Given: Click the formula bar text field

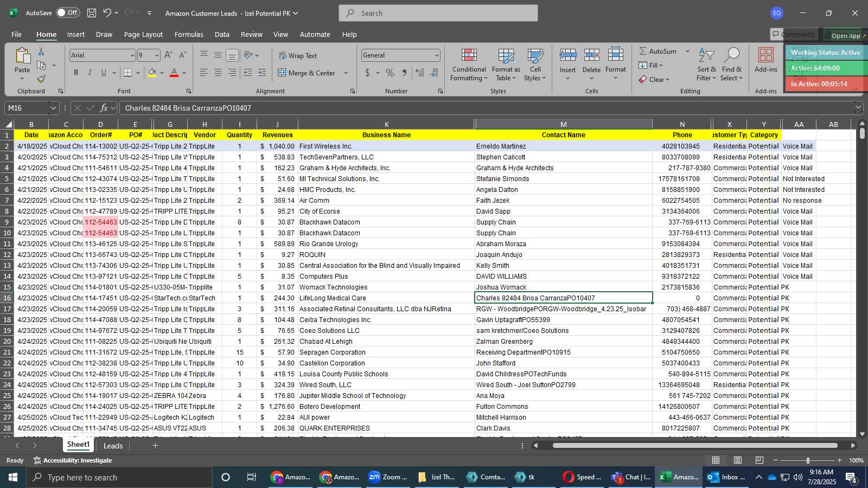Looking at the screenshot, I should [486, 108].
